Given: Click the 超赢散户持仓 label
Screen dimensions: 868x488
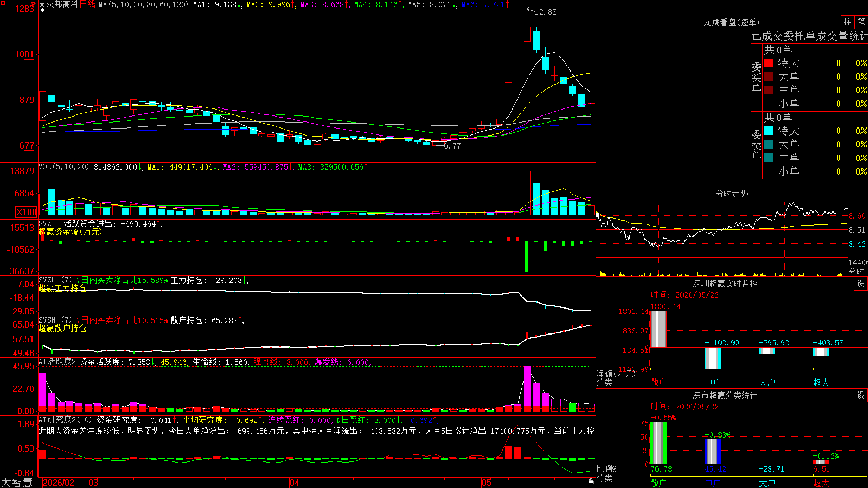Looking at the screenshot, I should pos(62,328).
